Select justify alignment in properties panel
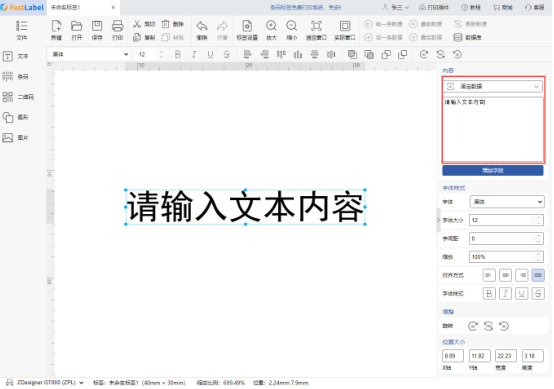Screen dimensions: 554x389 tap(538, 275)
